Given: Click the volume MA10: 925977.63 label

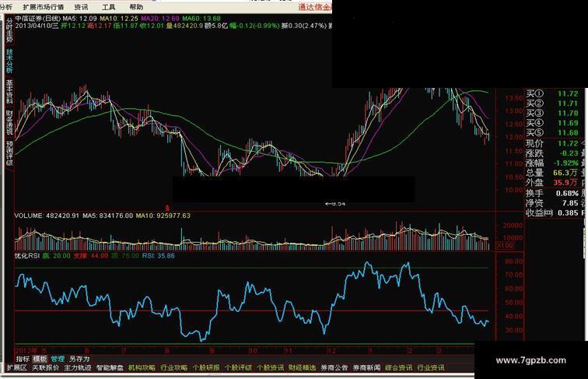Looking at the screenshot, I should (x=163, y=216).
